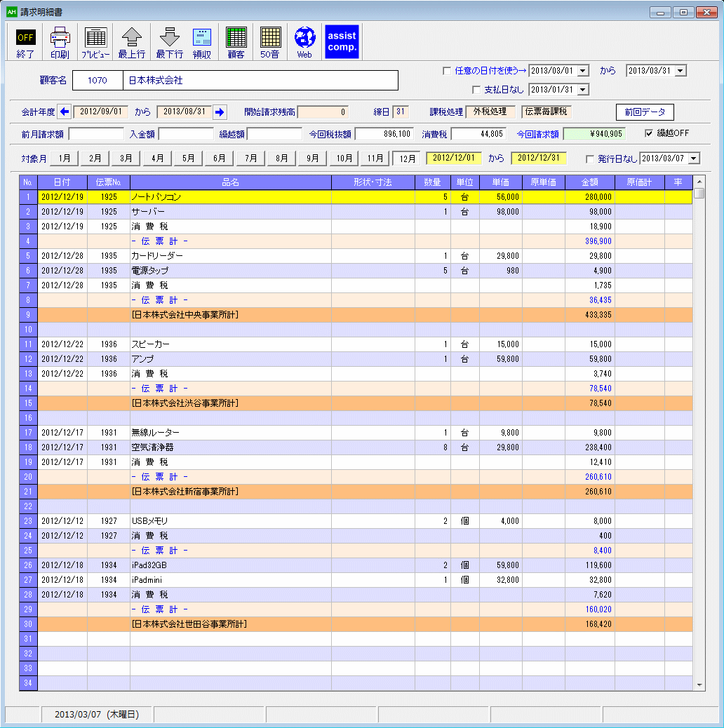Click the 前回データ button
This screenshot has width=724, height=728.
pyautogui.click(x=645, y=112)
